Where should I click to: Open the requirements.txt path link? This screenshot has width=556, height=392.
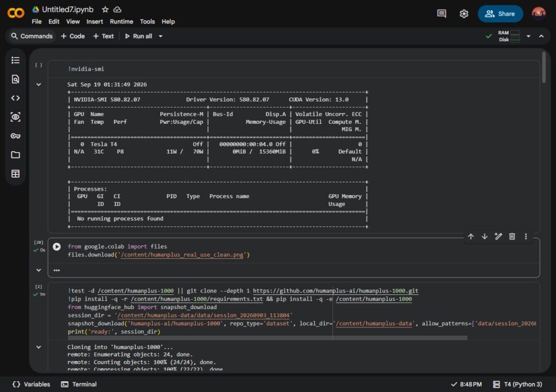tap(197, 299)
